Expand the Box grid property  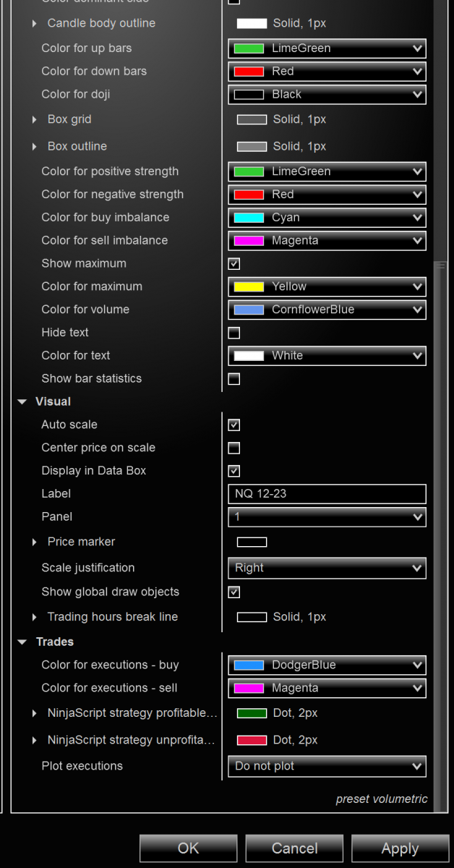tap(35, 119)
